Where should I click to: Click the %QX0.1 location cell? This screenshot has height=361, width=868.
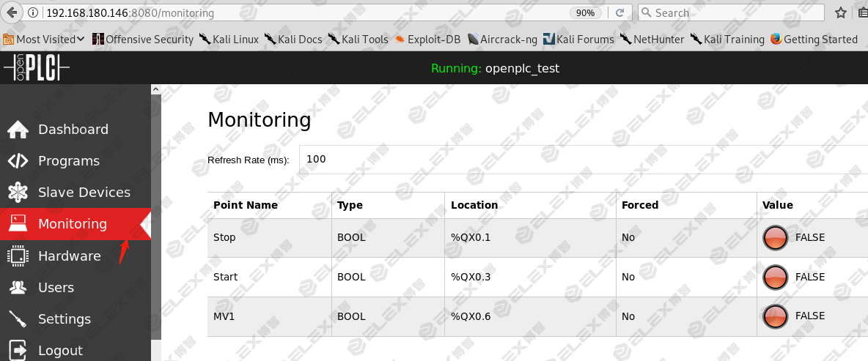(530, 238)
